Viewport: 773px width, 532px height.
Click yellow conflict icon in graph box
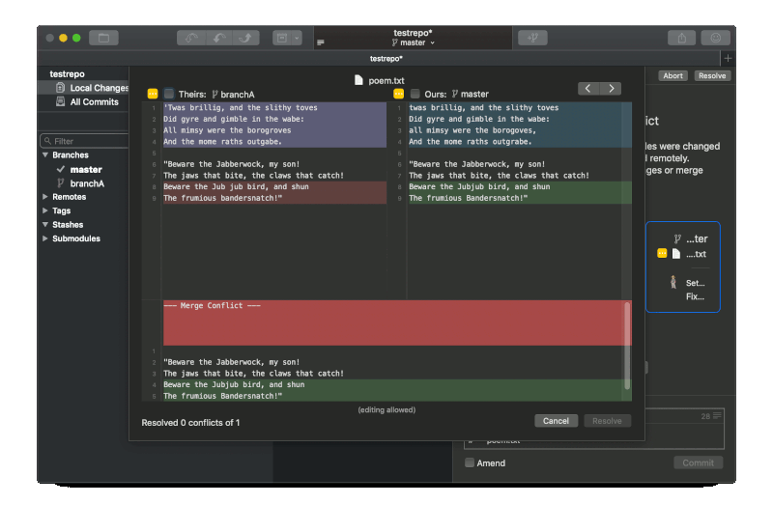662,253
